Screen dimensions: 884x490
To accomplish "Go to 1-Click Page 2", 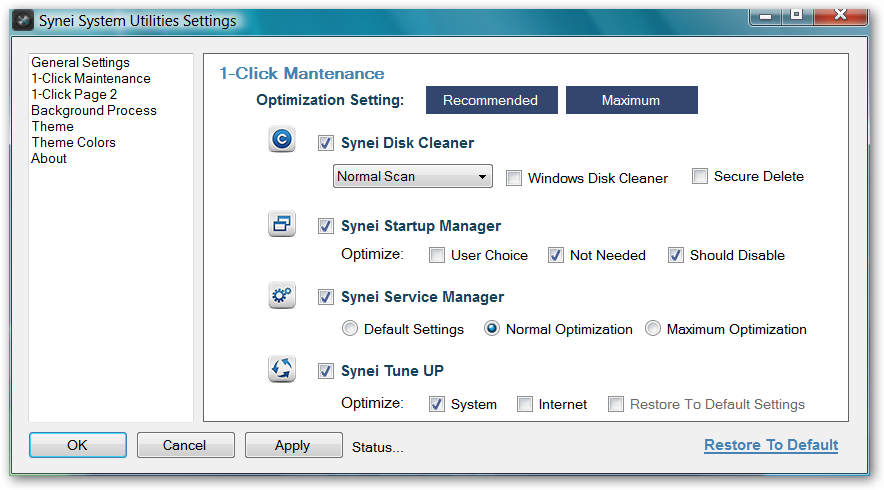I will coord(74,94).
